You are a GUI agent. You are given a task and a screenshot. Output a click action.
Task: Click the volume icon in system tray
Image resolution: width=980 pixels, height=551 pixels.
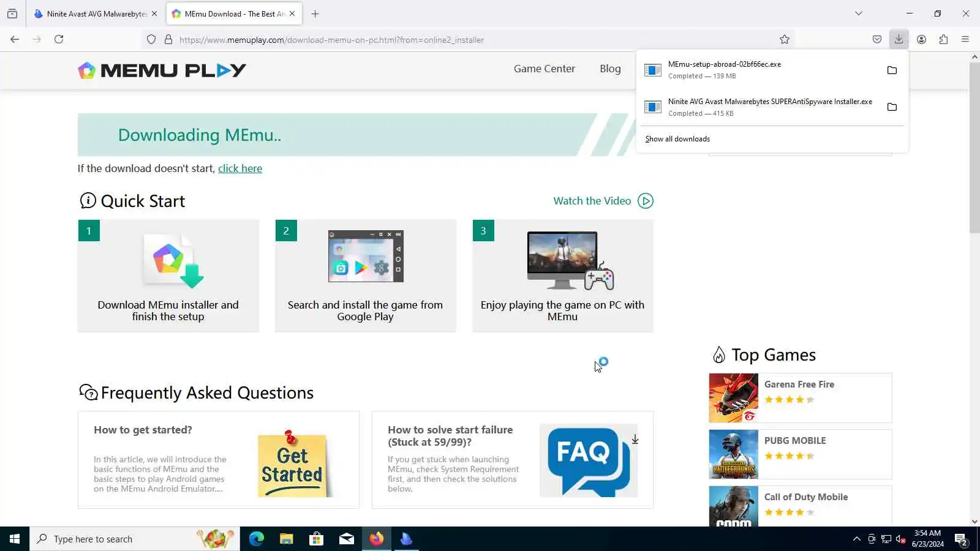point(901,539)
